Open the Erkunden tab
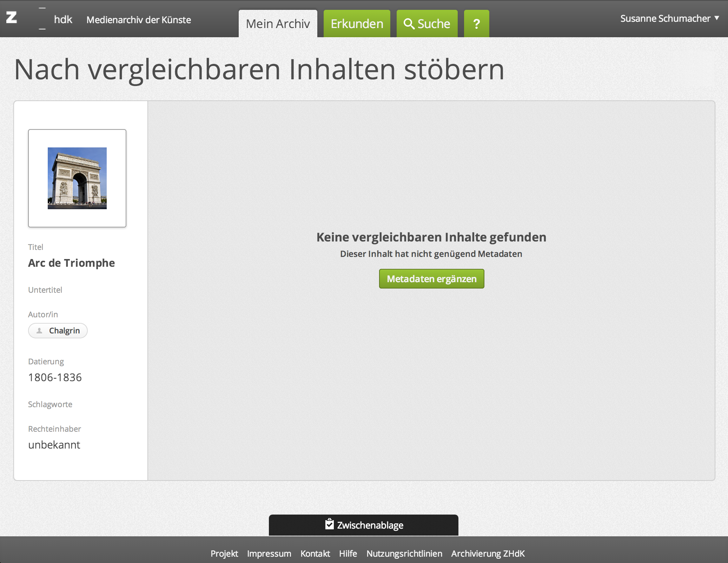 click(357, 24)
